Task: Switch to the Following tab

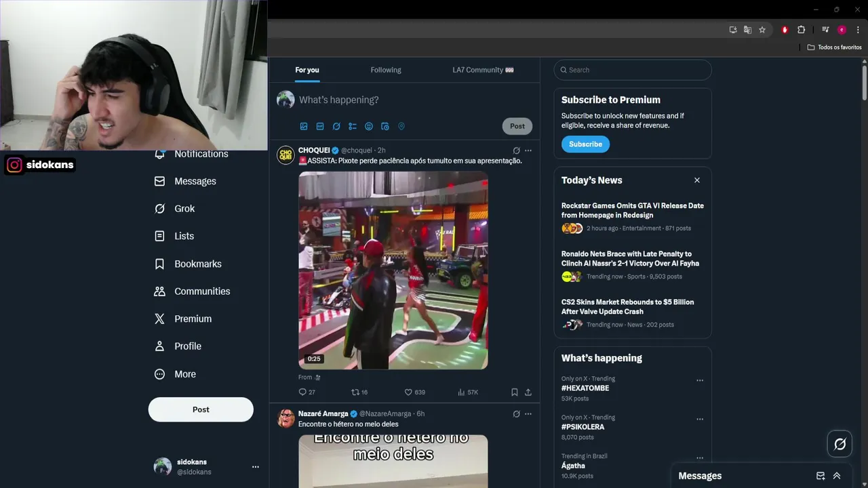Action: (386, 70)
